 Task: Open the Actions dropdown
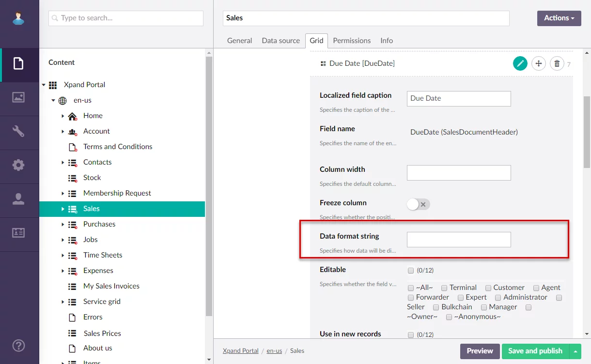(559, 18)
